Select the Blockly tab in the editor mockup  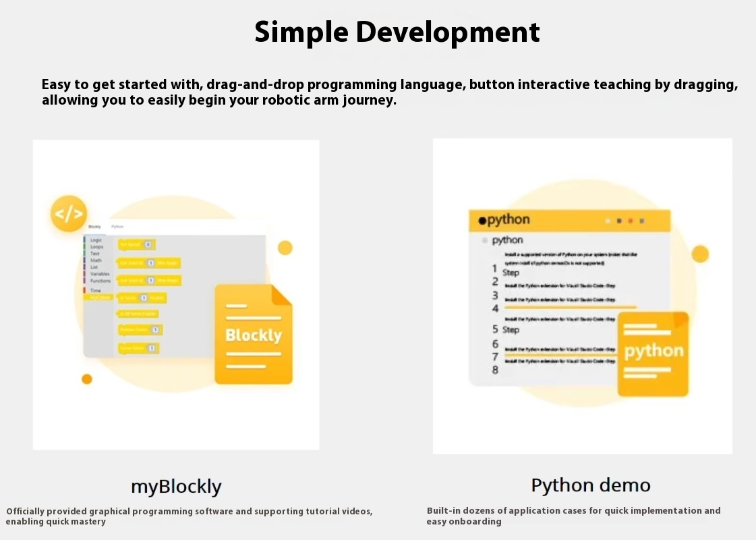94,226
